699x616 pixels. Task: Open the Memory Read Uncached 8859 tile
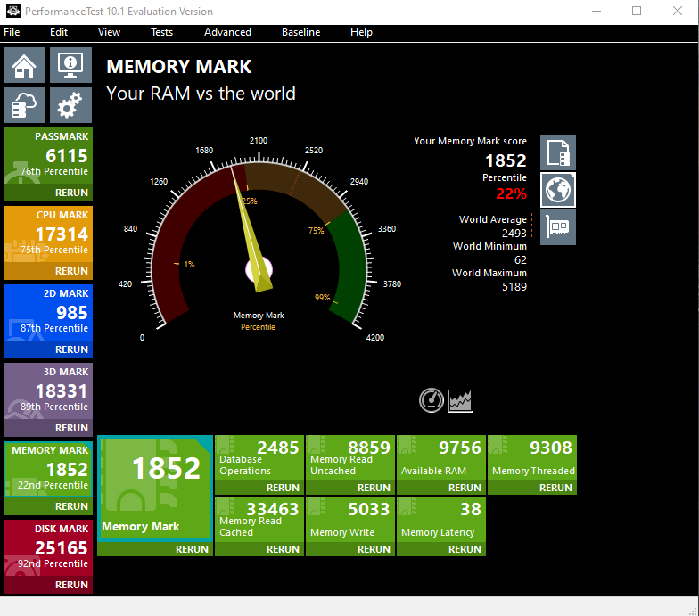[x=350, y=458]
